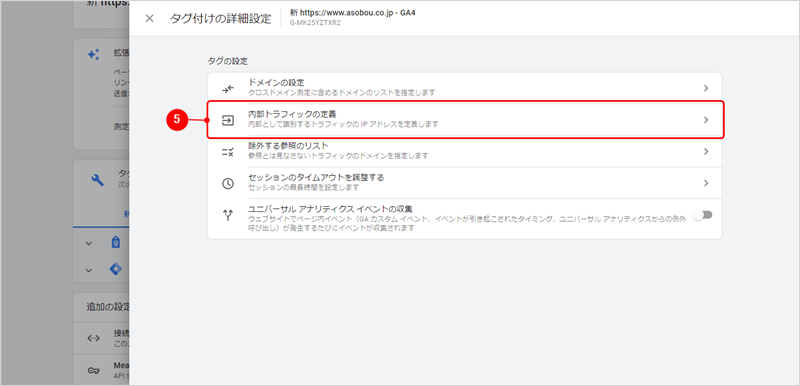The image size is (800, 386).
Task: Select the 除外する参照のリスト row title
Action: pyautogui.click(x=288, y=146)
